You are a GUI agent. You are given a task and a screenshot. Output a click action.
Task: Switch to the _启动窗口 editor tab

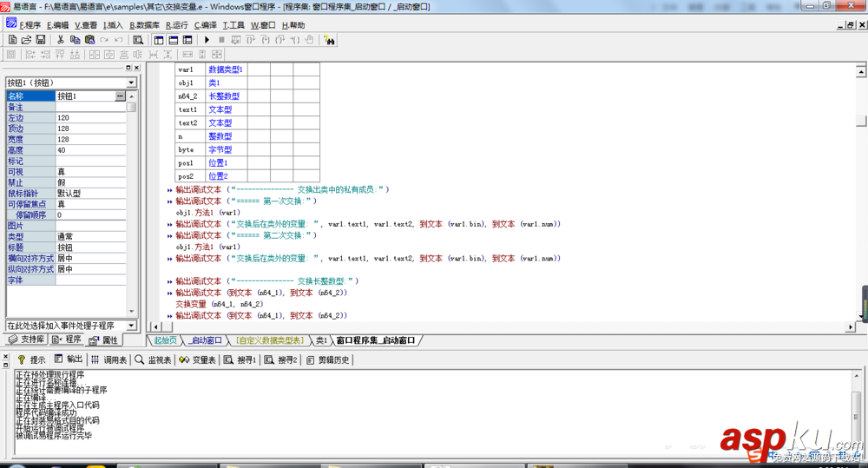click(x=205, y=340)
